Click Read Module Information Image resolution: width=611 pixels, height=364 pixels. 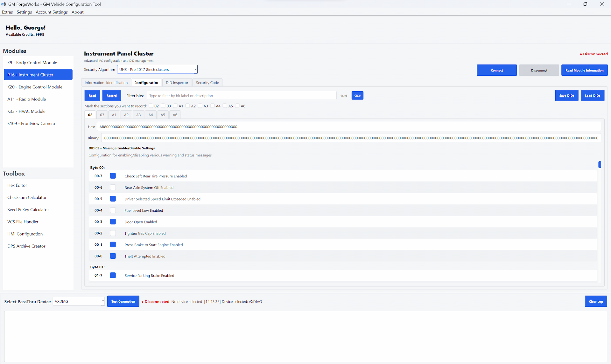584,70
